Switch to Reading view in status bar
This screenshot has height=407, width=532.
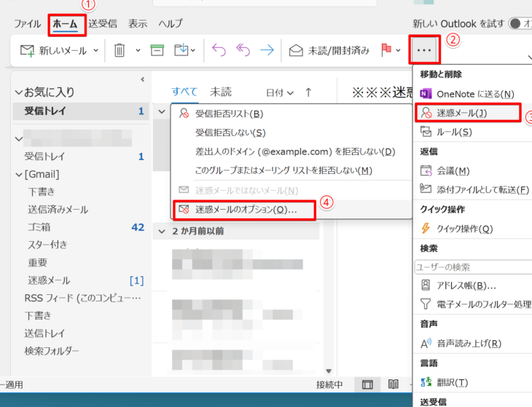[394, 384]
